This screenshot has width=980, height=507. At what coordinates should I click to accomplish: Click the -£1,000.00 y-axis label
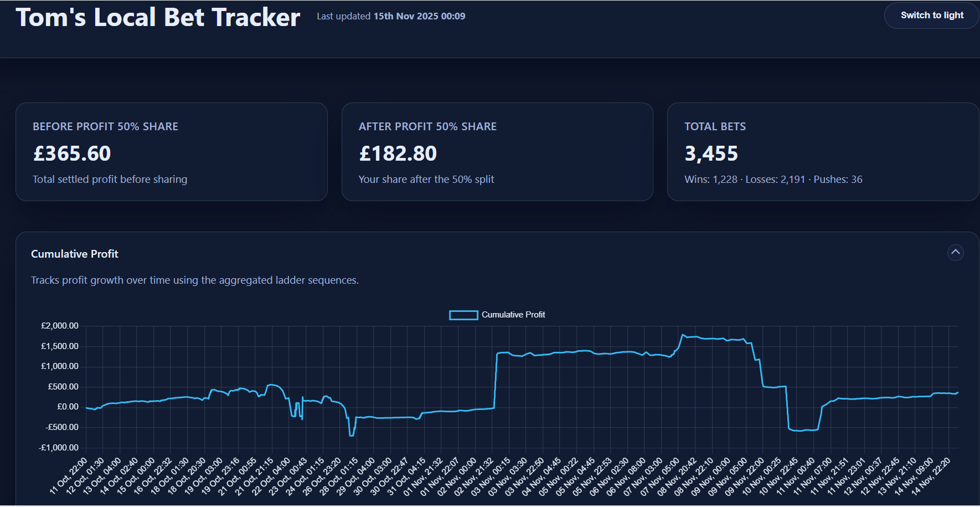tap(59, 448)
